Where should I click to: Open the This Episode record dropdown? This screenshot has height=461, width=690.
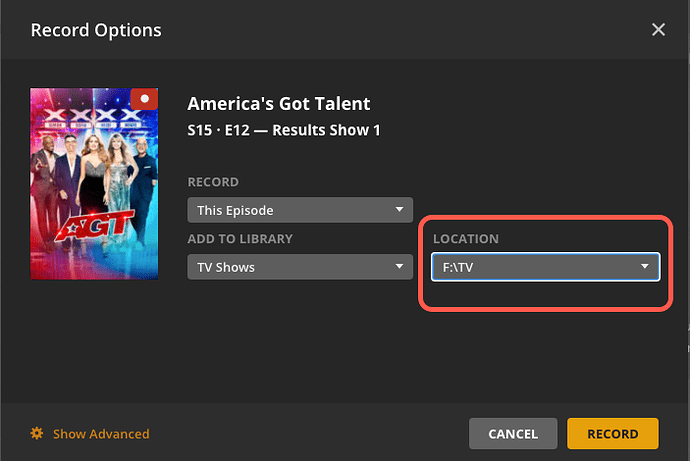click(x=299, y=210)
